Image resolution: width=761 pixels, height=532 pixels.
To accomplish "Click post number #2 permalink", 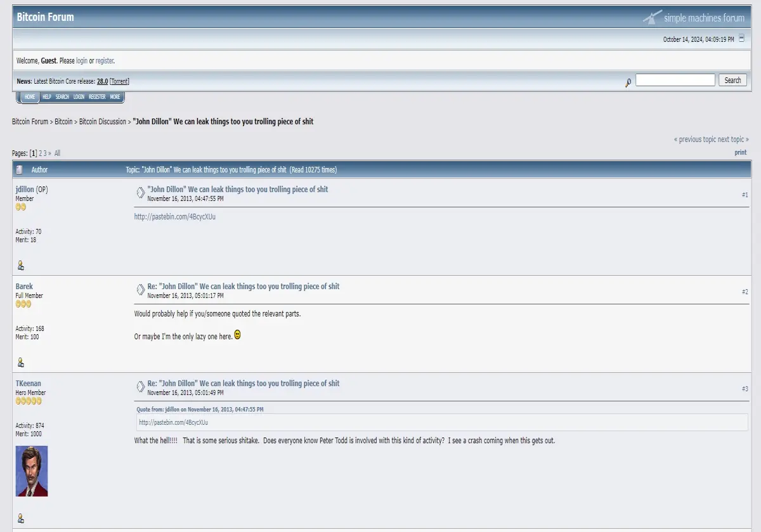I will (x=745, y=292).
